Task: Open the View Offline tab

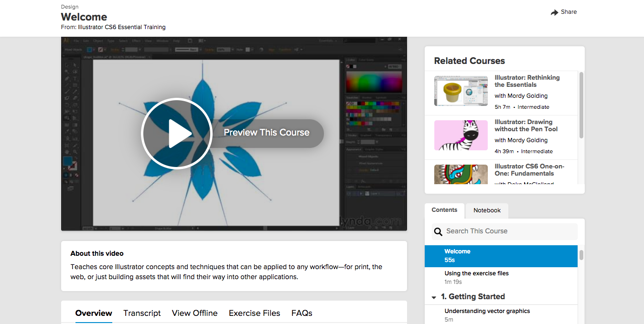Action: (194, 313)
